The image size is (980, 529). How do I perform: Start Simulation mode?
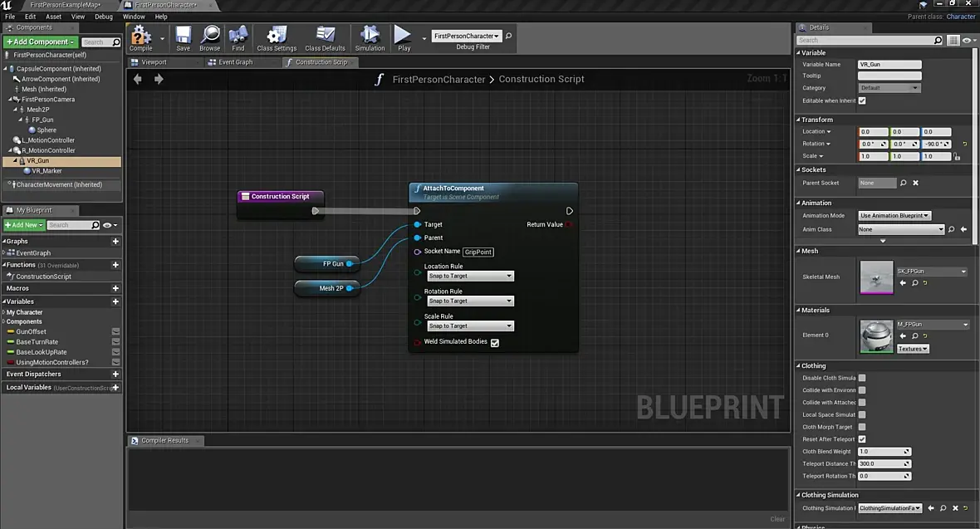[x=370, y=39]
